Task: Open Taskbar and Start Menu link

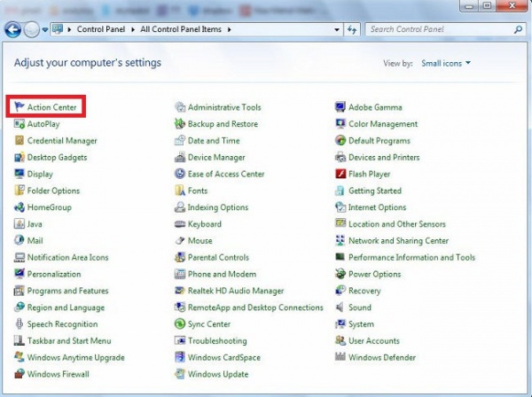Action: 69,340
